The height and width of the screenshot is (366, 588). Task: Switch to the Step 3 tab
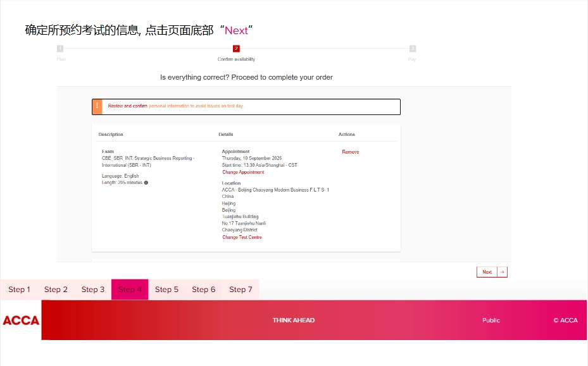click(93, 290)
